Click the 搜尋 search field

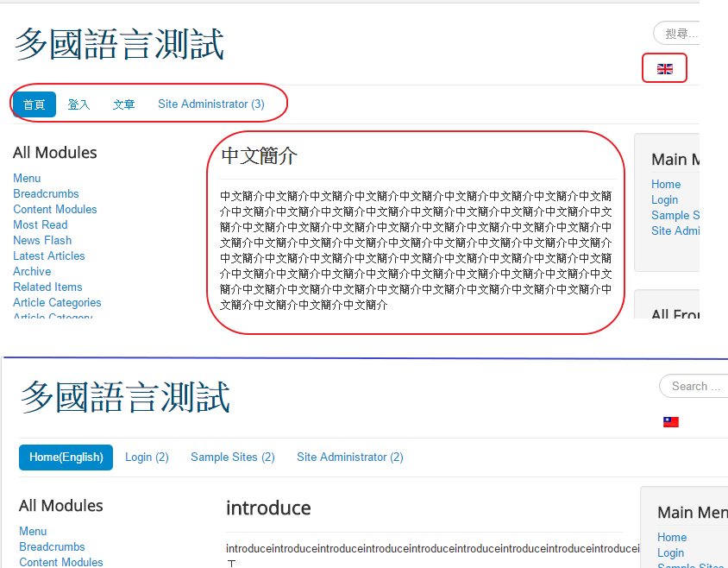point(677,34)
